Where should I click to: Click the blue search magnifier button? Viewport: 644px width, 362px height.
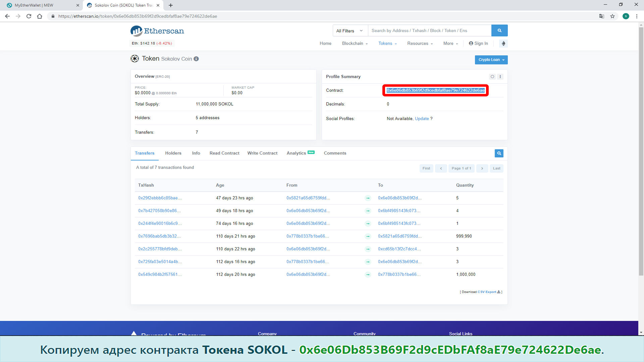[x=499, y=31]
